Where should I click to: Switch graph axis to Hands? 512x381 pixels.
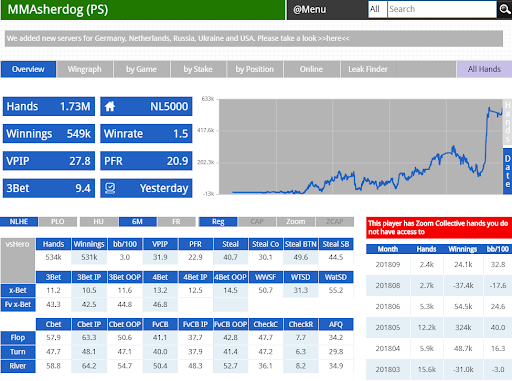507,122
